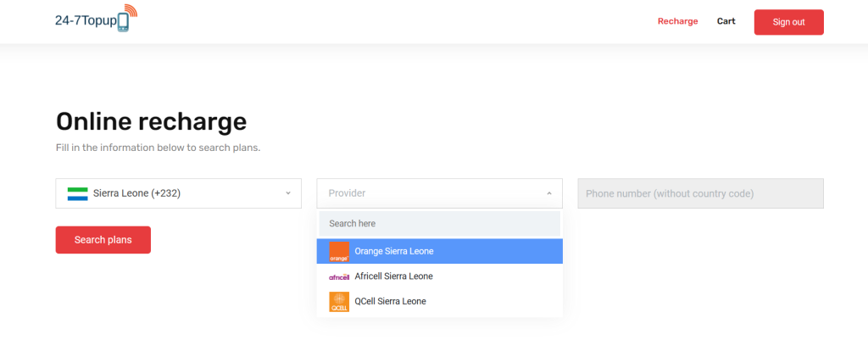Choose Africell Sierra Leone from the list

(440, 276)
